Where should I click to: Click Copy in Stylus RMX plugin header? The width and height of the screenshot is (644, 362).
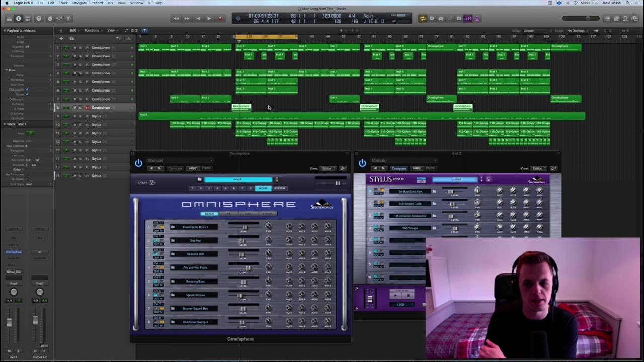(x=417, y=168)
